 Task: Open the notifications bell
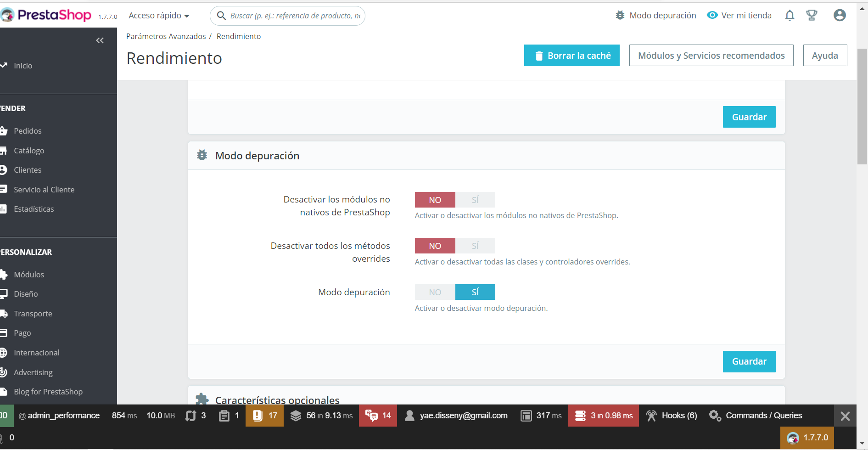pos(790,16)
